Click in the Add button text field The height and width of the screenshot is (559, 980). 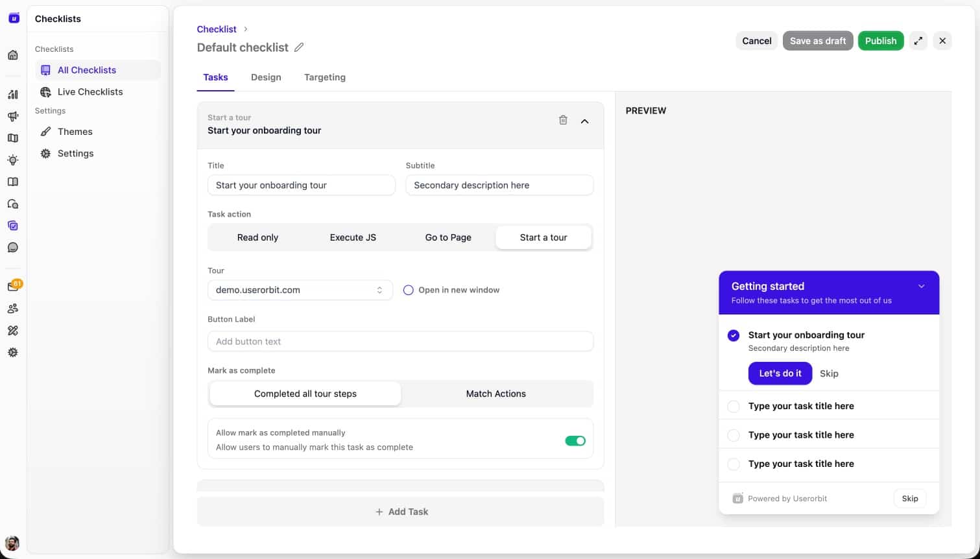coord(400,341)
